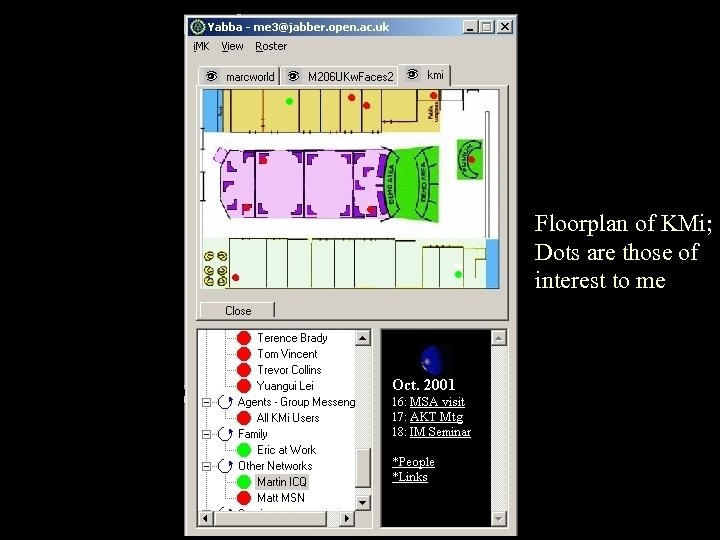Click roster horizontal scroll right arrow
This screenshot has height=540, width=720.
[x=347, y=518]
